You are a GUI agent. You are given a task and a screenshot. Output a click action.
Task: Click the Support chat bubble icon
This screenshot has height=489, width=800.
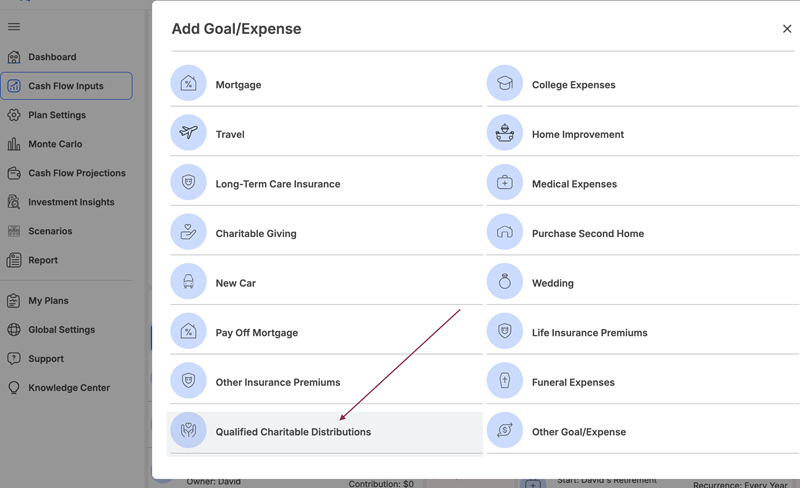pos(14,359)
